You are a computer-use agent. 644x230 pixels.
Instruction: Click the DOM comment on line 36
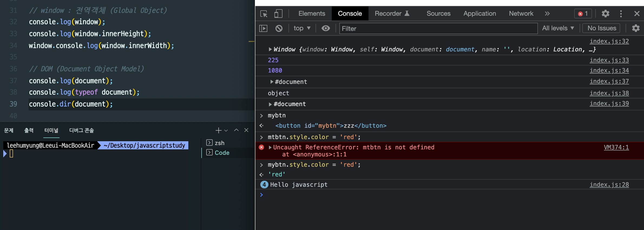click(86, 69)
